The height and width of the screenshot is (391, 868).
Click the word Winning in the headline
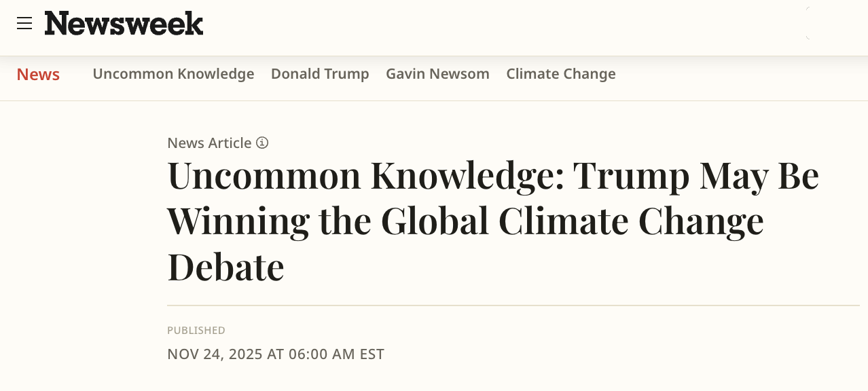(x=238, y=221)
